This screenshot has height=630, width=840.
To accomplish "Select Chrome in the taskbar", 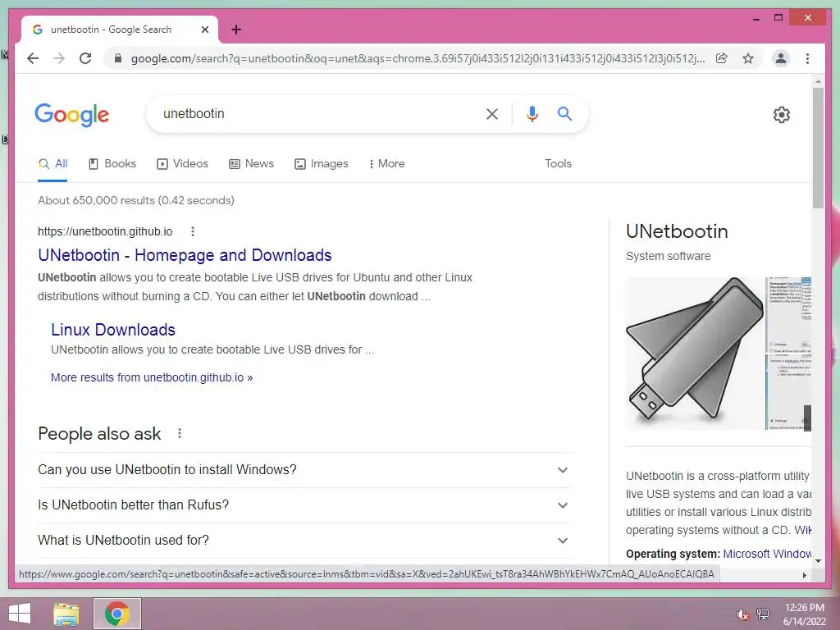I will coord(117,614).
